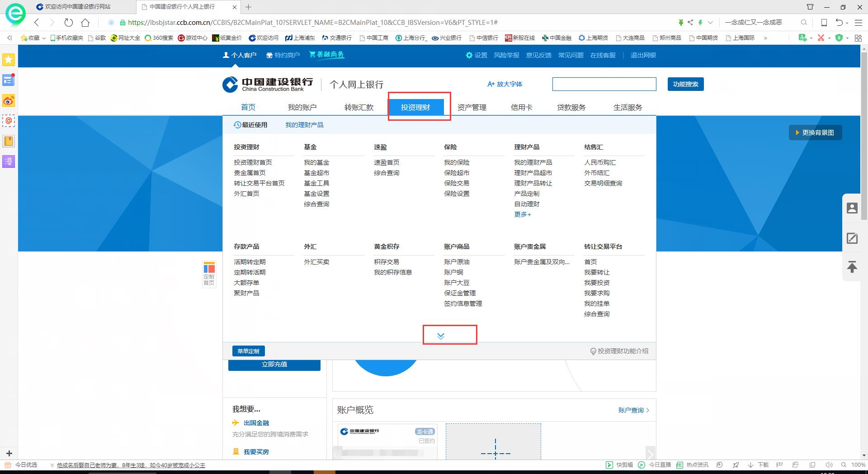Image resolution: width=868 pixels, height=474 pixels.
Task: Open the 漫 comics sidebar icon
Action: click(x=9, y=161)
